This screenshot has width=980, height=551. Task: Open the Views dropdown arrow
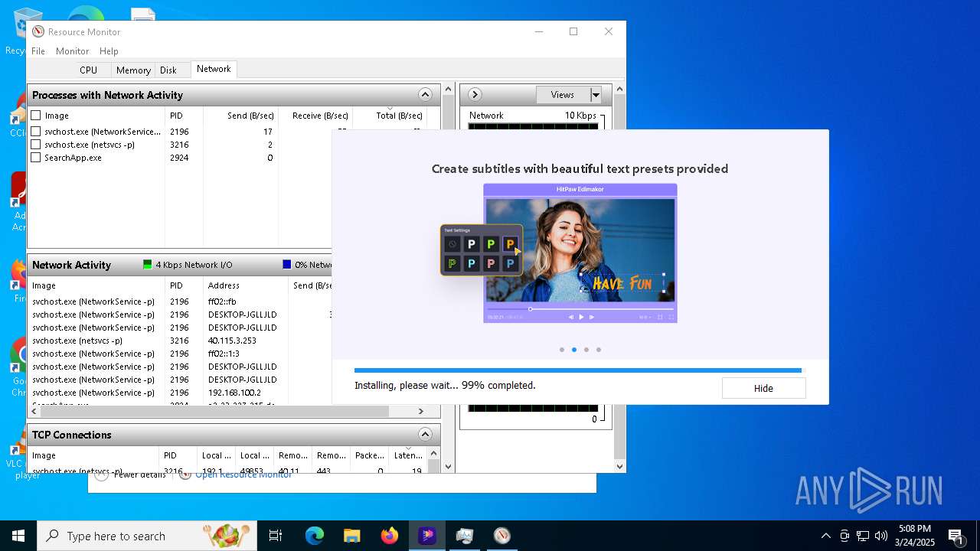click(x=596, y=95)
